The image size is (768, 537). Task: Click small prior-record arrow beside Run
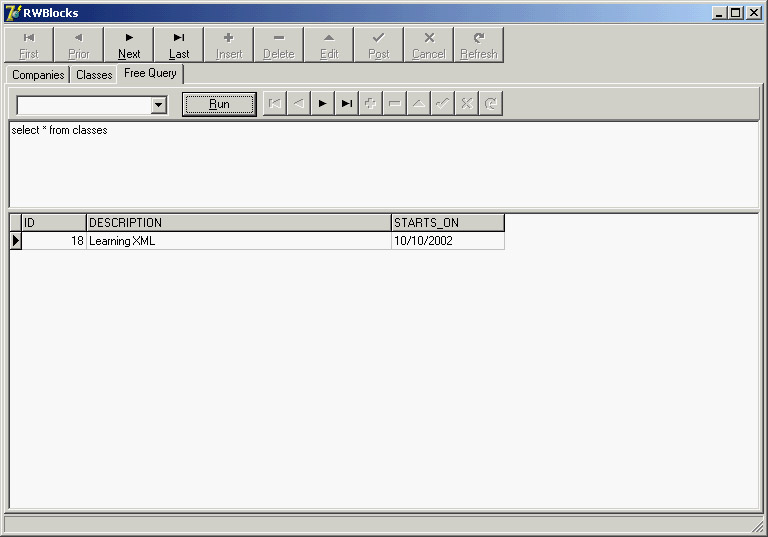pos(298,104)
